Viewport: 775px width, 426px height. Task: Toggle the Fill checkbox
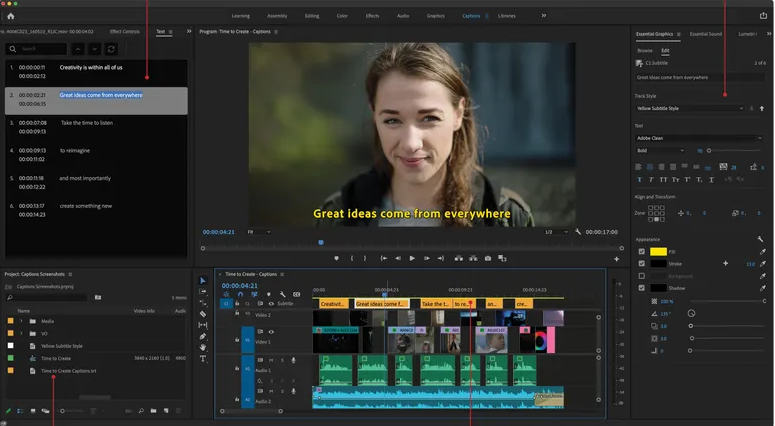click(642, 252)
